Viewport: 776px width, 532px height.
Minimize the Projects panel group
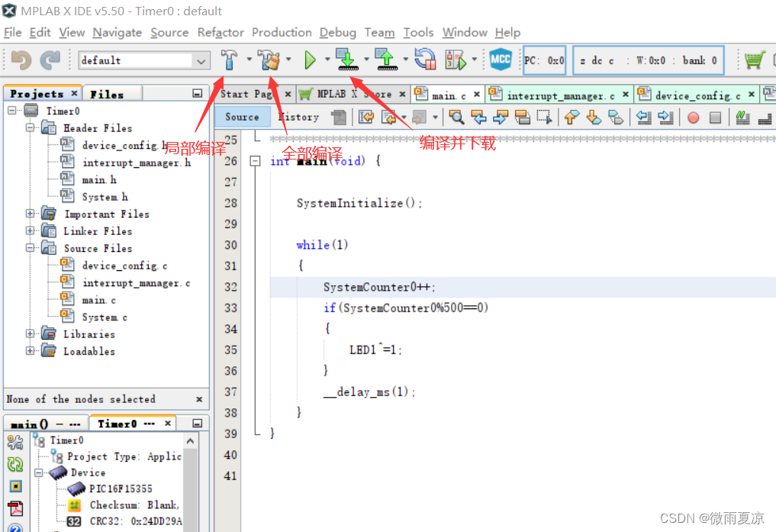[x=197, y=94]
